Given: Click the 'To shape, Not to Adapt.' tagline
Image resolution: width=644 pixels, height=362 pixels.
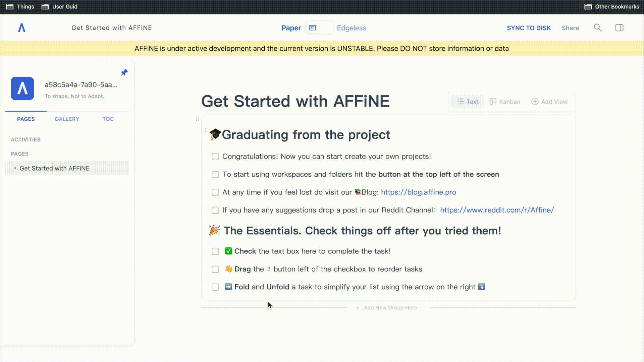Looking at the screenshot, I should pyautogui.click(x=74, y=96).
